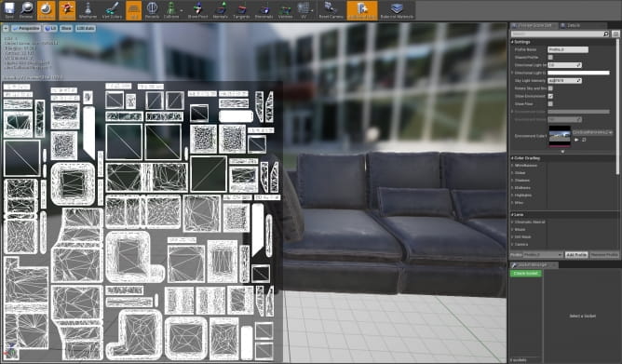Toggle the Vert Colors icon

pos(112,10)
